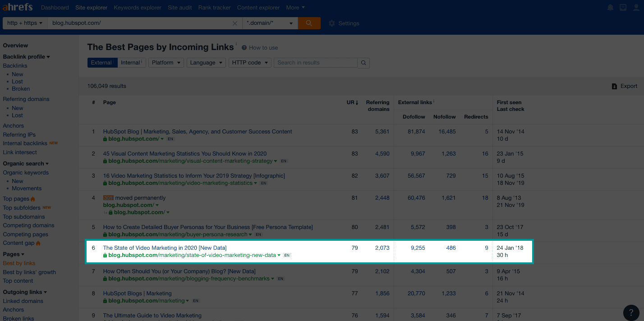644x321 pixels.
Task: Open Referring IPs in the sidebar
Action: (19, 135)
